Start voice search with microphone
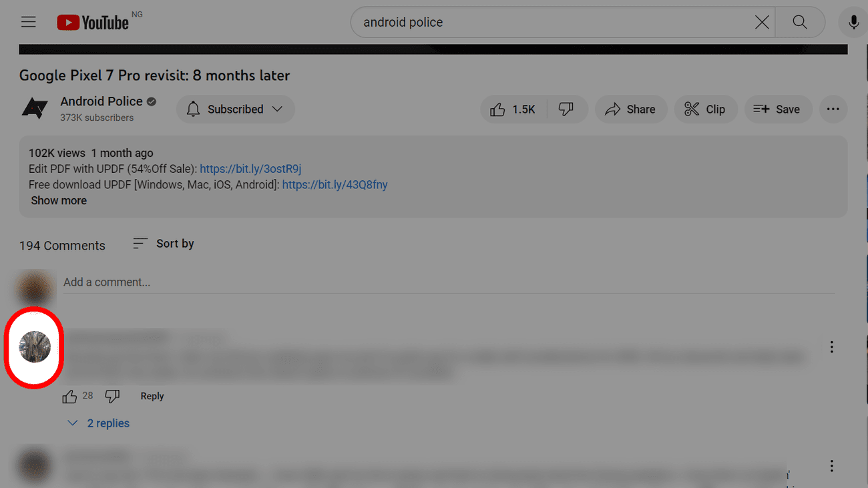The height and width of the screenshot is (488, 868). pyautogui.click(x=853, y=22)
